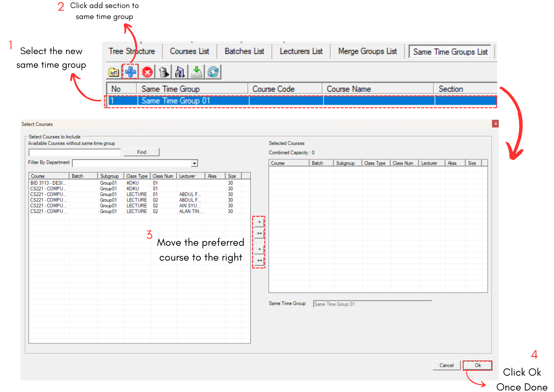Click the double right arrow move-all button
Viewport: 554px width, 392px height.
click(x=259, y=233)
